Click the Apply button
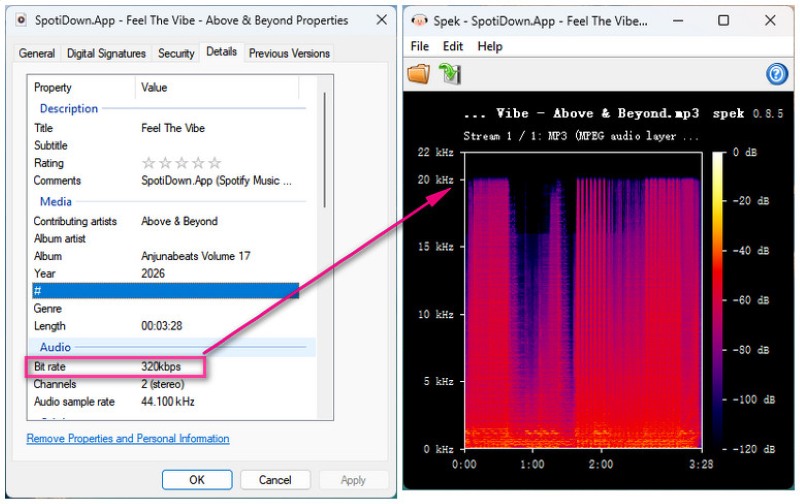 click(353, 480)
